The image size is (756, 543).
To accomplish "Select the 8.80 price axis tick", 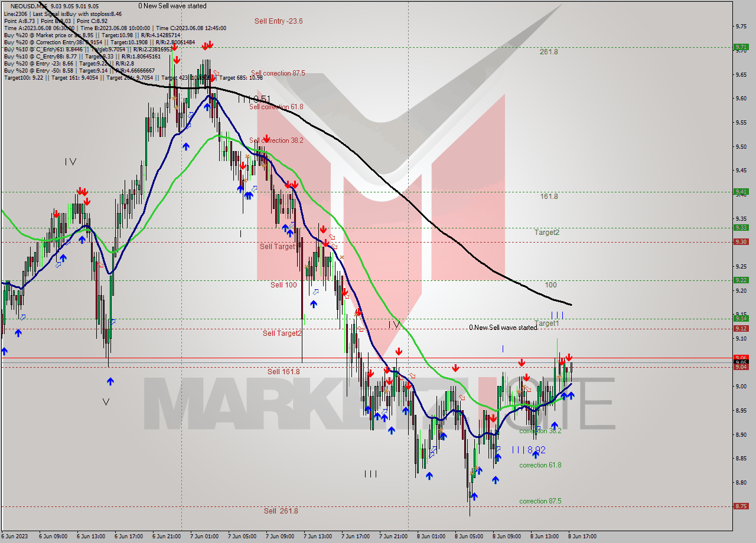I will coord(742,482).
